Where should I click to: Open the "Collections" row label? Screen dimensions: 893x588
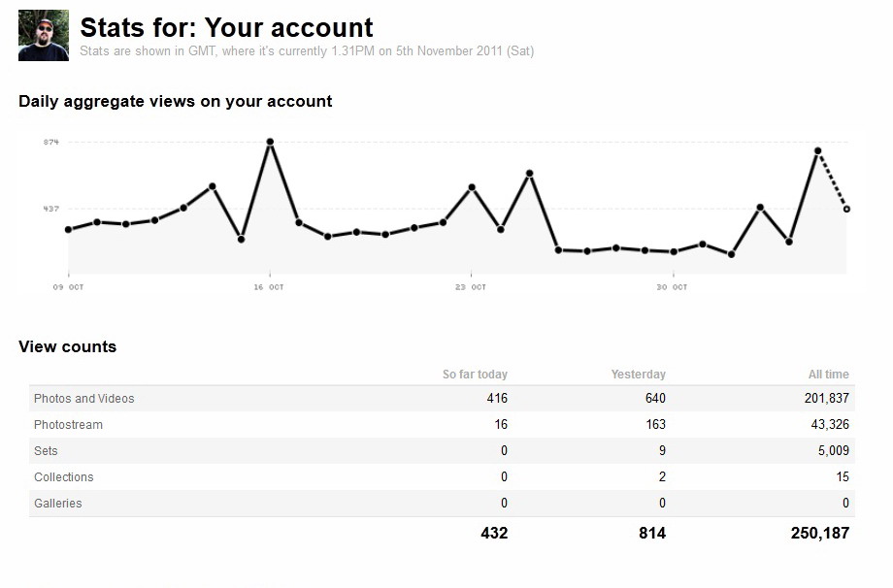[x=64, y=477]
